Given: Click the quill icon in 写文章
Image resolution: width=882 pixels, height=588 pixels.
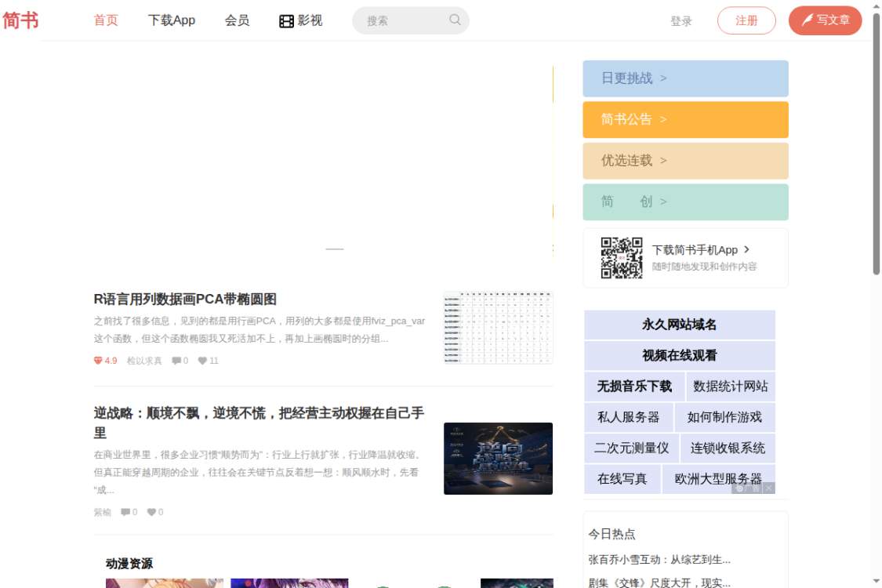Looking at the screenshot, I should [x=808, y=20].
